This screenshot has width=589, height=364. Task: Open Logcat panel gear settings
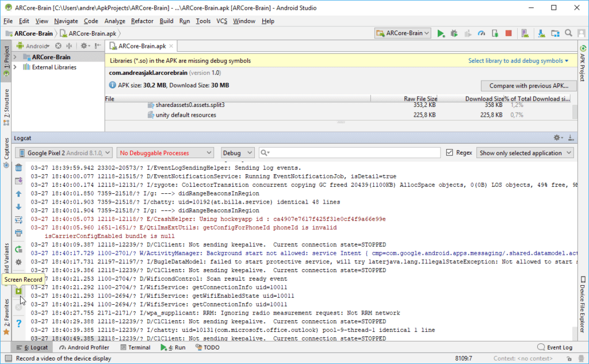(558, 138)
